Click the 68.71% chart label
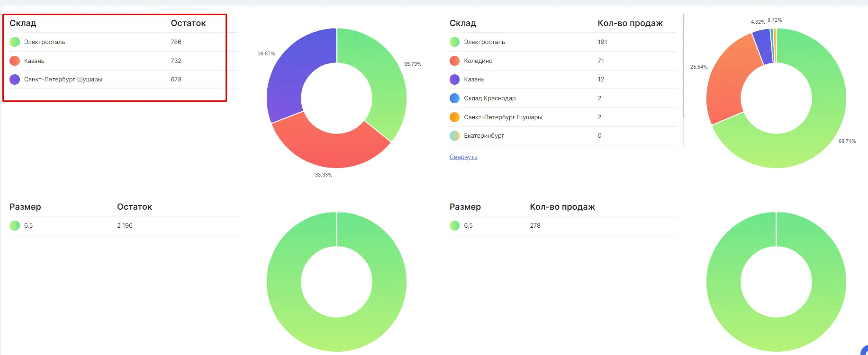 (x=847, y=141)
